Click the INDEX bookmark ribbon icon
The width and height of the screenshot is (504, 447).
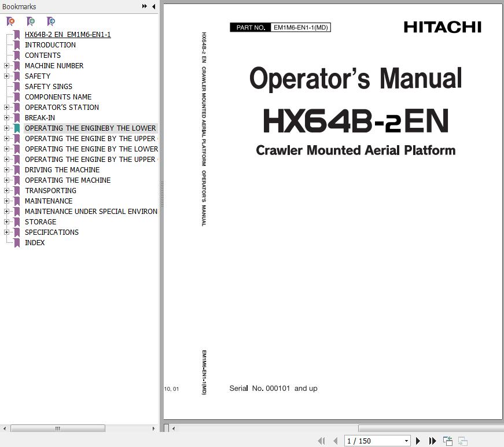tap(17, 242)
